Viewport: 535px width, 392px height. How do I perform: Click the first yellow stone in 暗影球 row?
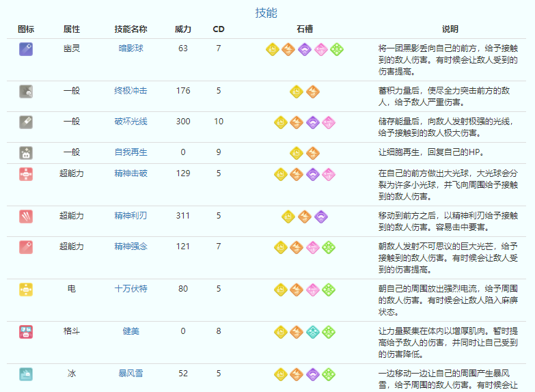tap(272, 49)
